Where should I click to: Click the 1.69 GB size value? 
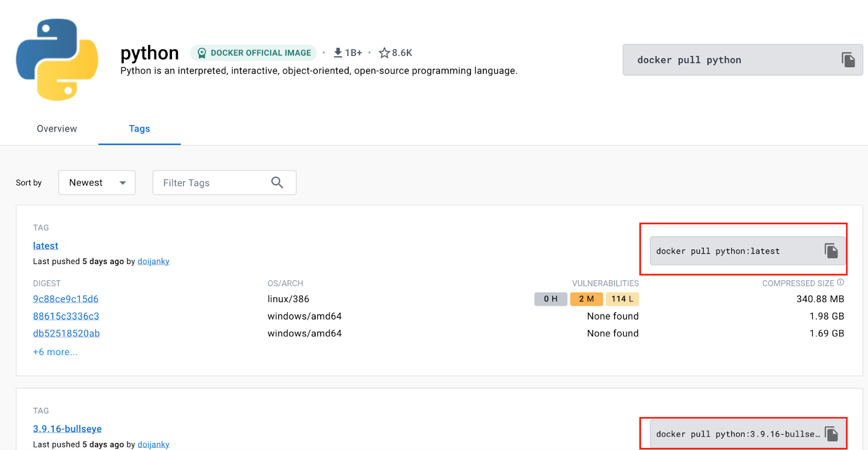[x=827, y=333]
